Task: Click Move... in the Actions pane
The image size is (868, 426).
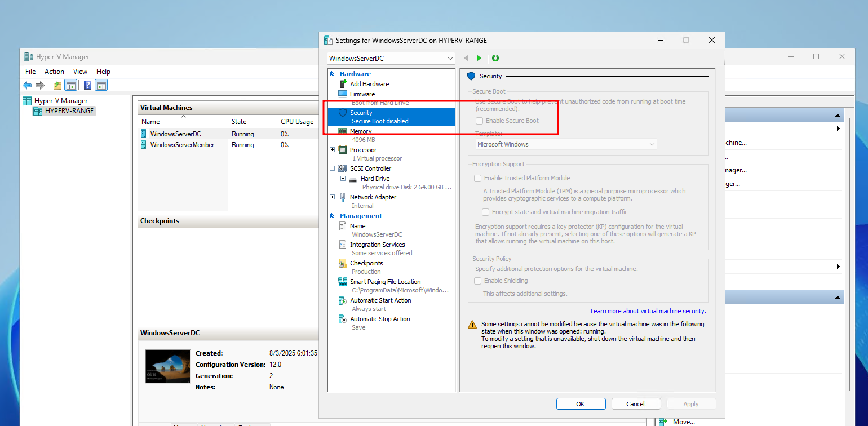Action: tap(684, 421)
